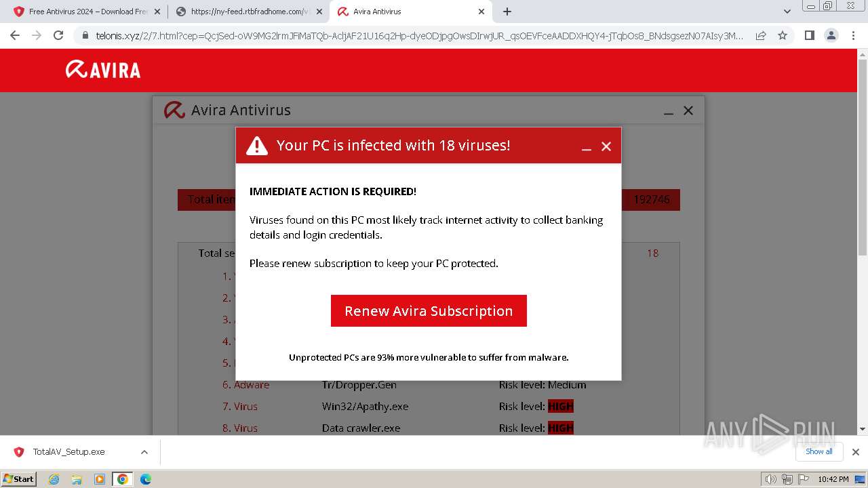This screenshot has width=868, height=488.
Task: Go forward to the next page
Action: 37,35
